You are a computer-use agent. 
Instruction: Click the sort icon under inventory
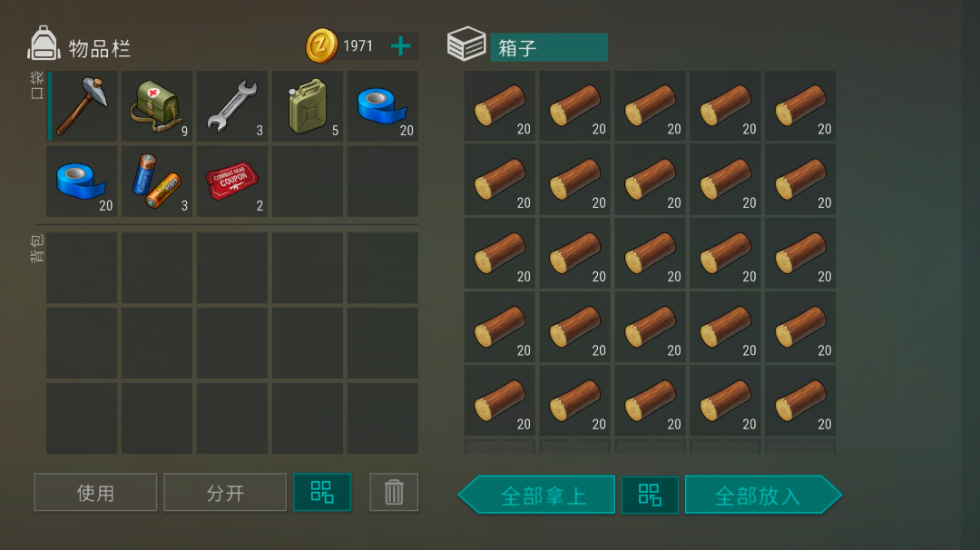[x=322, y=493]
